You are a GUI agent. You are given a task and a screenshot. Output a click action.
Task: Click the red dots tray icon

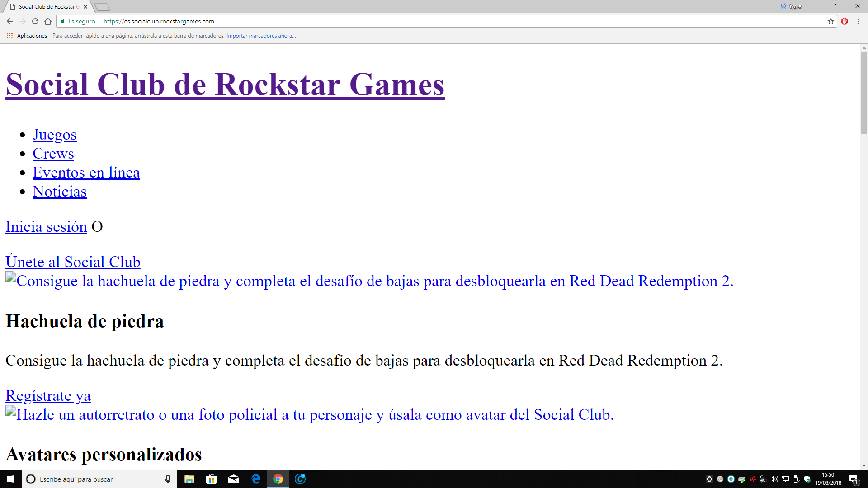753,479
